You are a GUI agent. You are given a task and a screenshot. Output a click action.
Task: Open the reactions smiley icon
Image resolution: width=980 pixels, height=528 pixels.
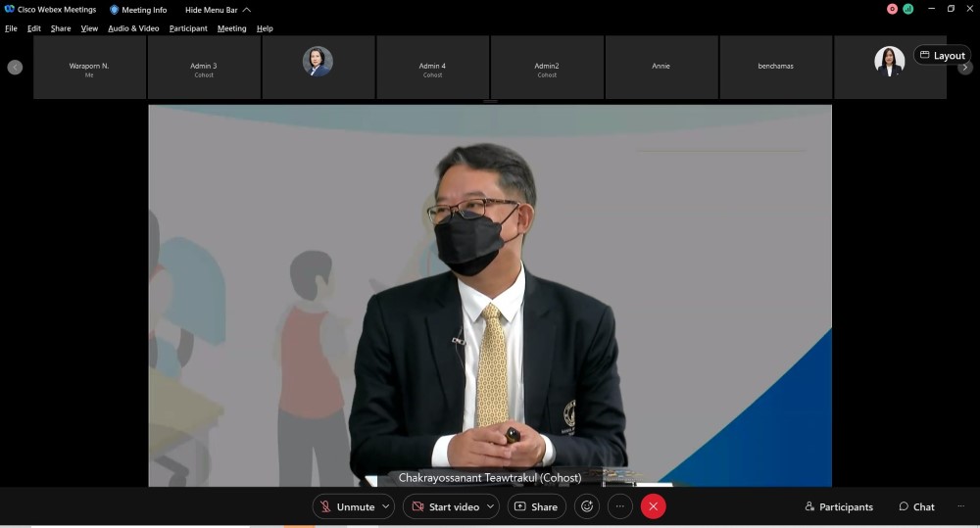(587, 506)
